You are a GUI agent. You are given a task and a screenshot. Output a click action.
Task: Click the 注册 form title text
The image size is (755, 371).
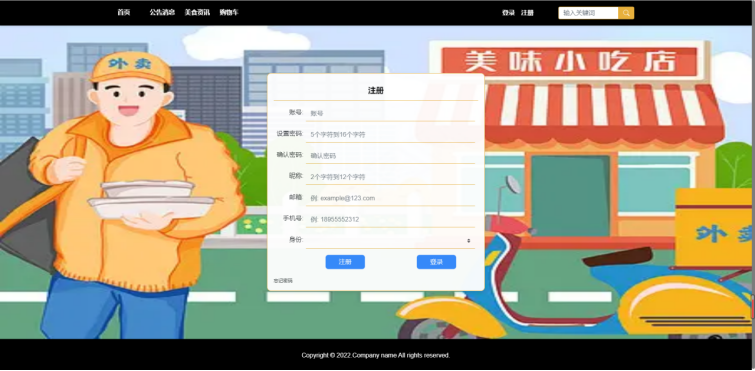[x=376, y=90]
